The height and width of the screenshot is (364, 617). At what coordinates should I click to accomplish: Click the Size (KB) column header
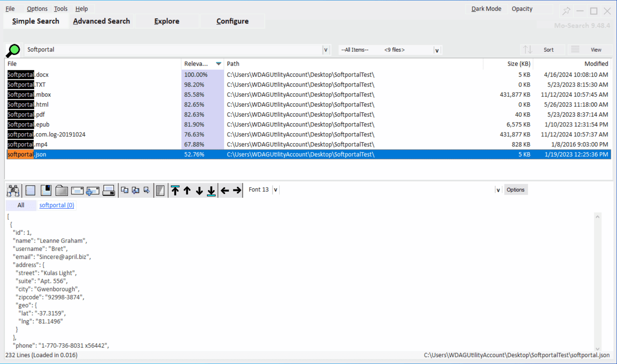508,64
